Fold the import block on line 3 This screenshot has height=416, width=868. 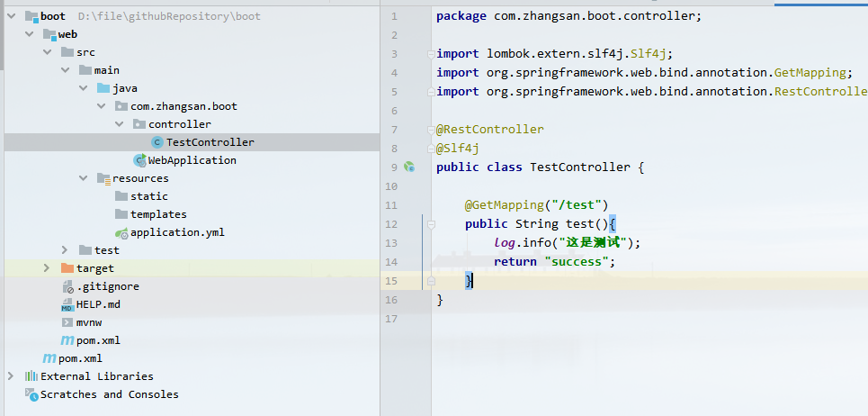click(431, 54)
